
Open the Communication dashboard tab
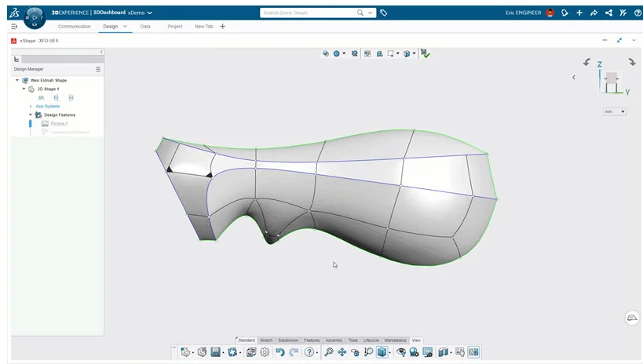click(74, 26)
